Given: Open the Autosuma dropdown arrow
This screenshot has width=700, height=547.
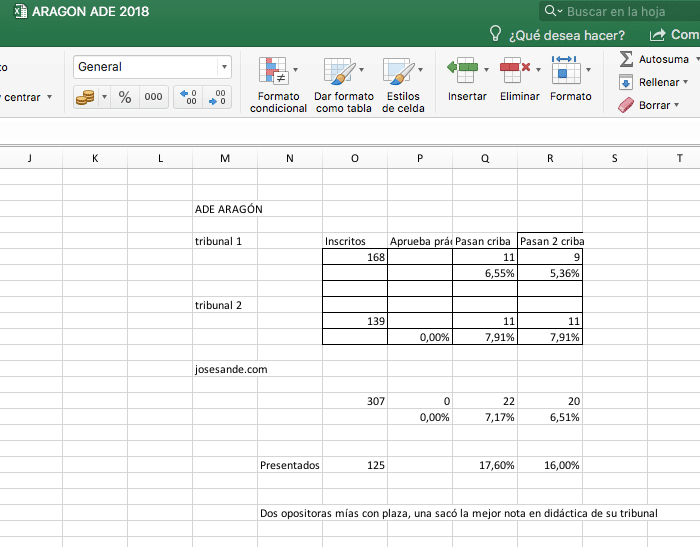Looking at the screenshot, I should 696,59.
